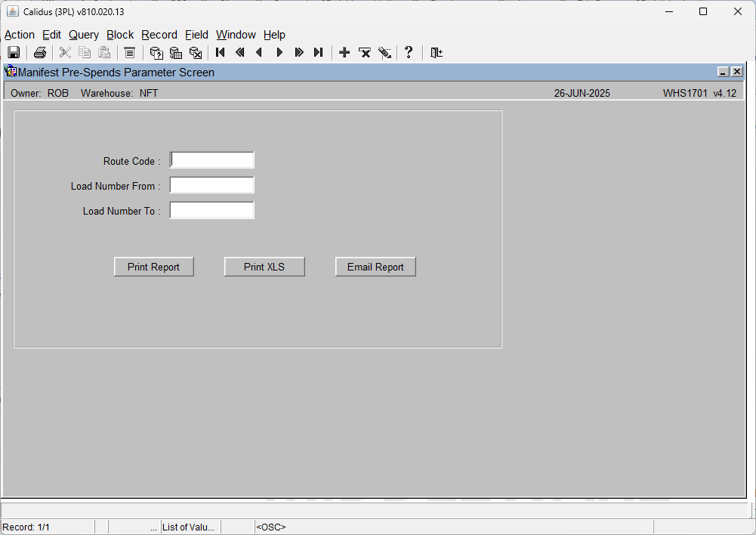This screenshot has width=756, height=535.
Task: Click the Save diskette icon in toolbar
Action: (x=14, y=53)
